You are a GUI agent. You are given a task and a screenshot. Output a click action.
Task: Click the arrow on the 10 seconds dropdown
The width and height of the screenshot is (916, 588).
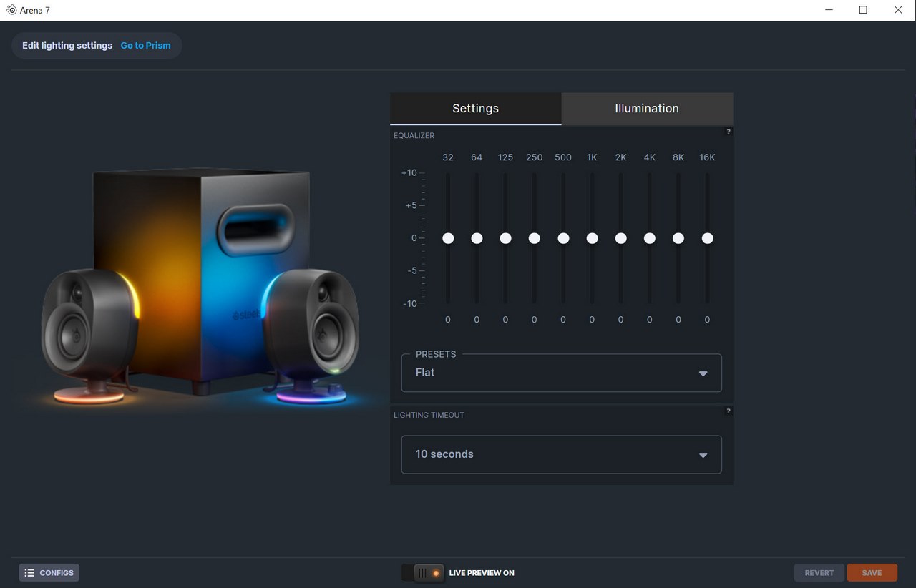(x=703, y=455)
